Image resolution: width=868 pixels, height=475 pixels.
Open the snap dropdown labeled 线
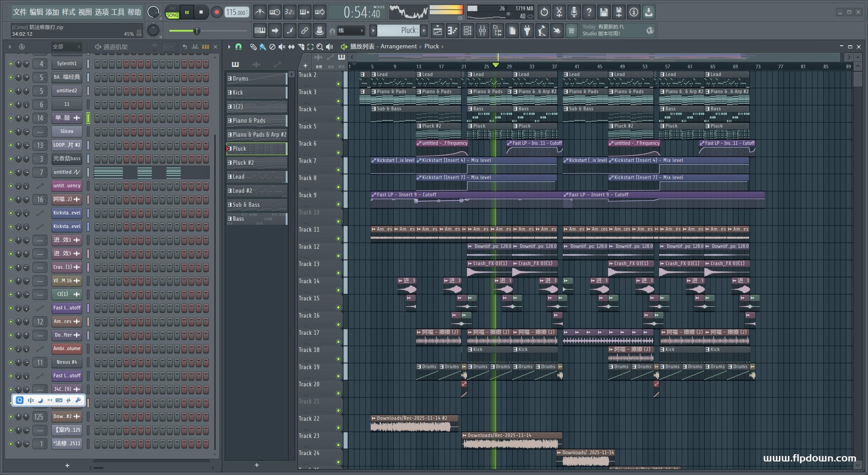pyautogui.click(x=351, y=31)
